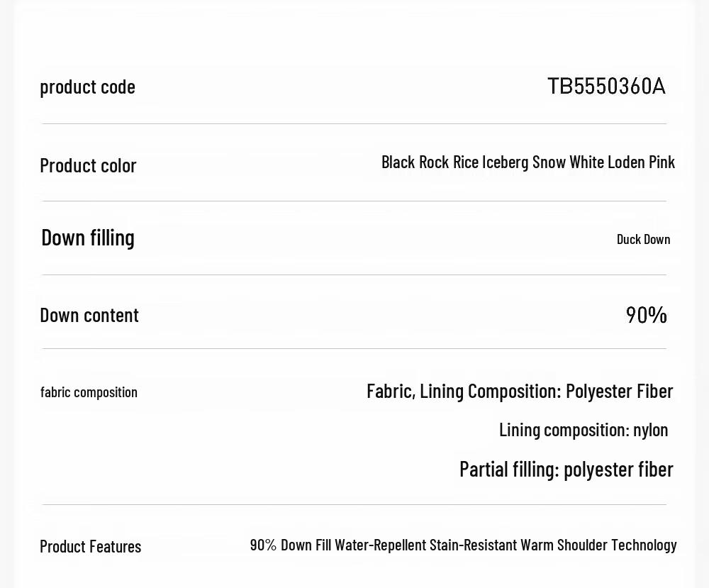Click the Down content label
Screen dimensions: 709x588
pyautogui.click(x=89, y=315)
